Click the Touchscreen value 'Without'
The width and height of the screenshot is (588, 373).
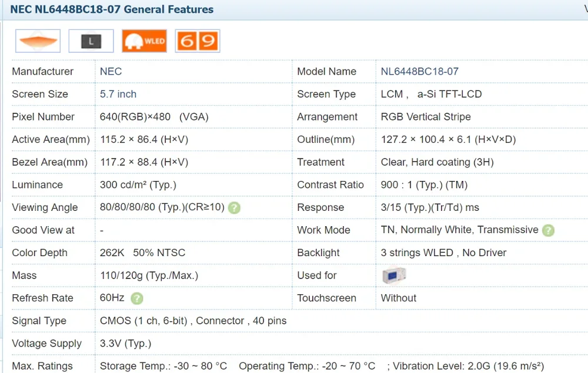(x=398, y=298)
